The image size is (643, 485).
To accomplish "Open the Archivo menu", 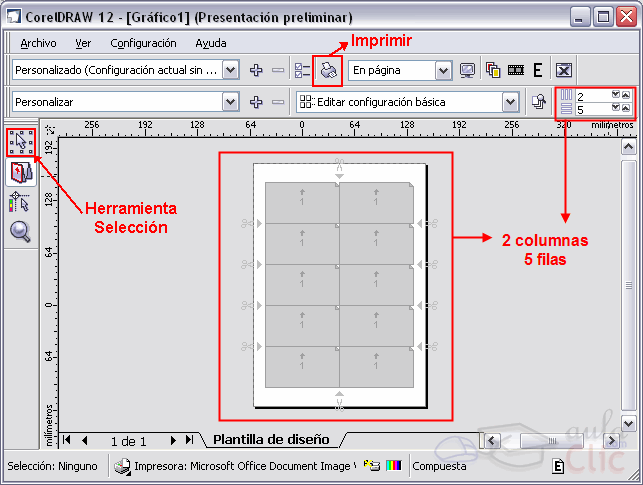I will pos(38,43).
